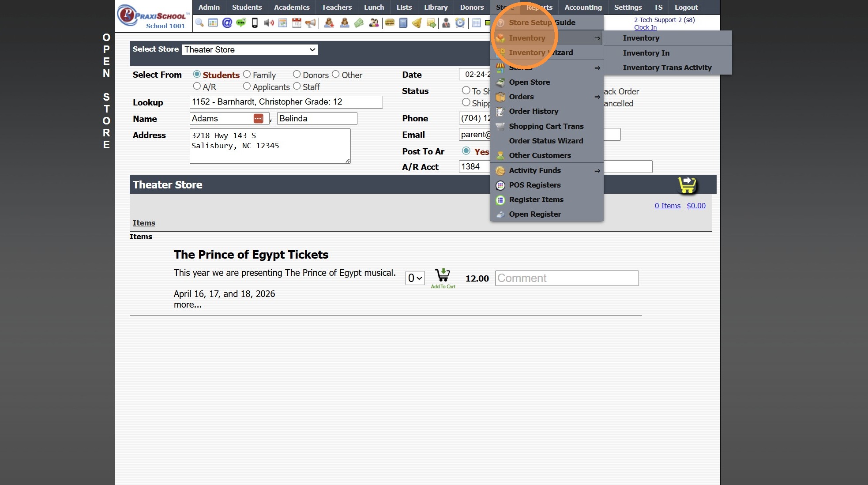Image resolution: width=868 pixels, height=485 pixels.
Task: Select the Family radio button
Action: pyautogui.click(x=247, y=75)
